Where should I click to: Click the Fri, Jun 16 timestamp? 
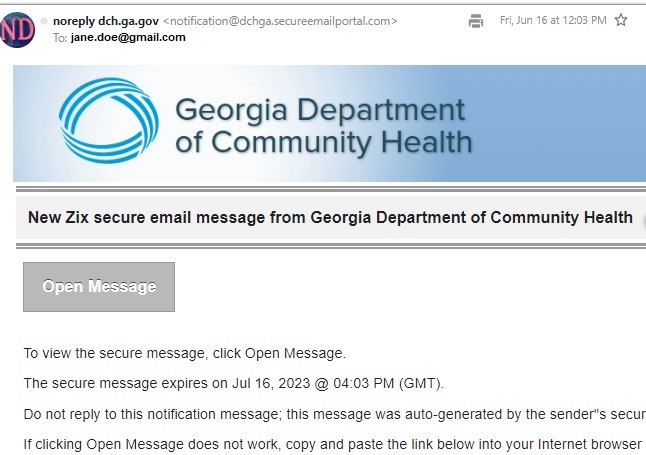click(553, 20)
